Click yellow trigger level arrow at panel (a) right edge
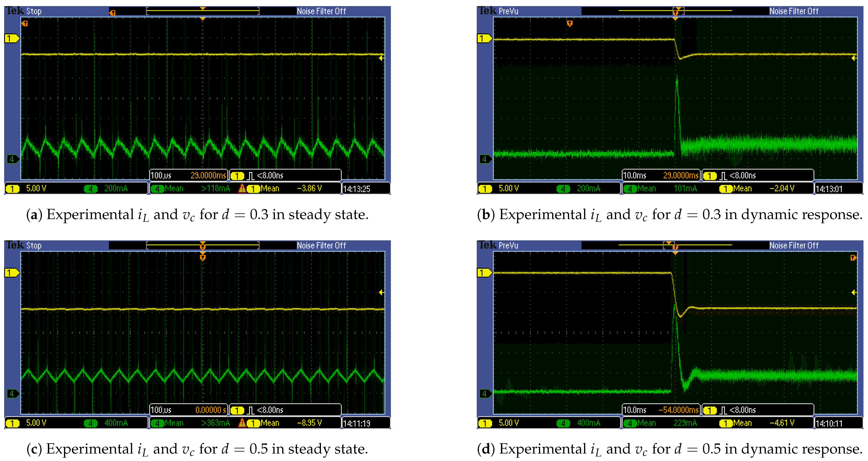Image resolution: width=868 pixels, height=461 pixels. coord(381,58)
